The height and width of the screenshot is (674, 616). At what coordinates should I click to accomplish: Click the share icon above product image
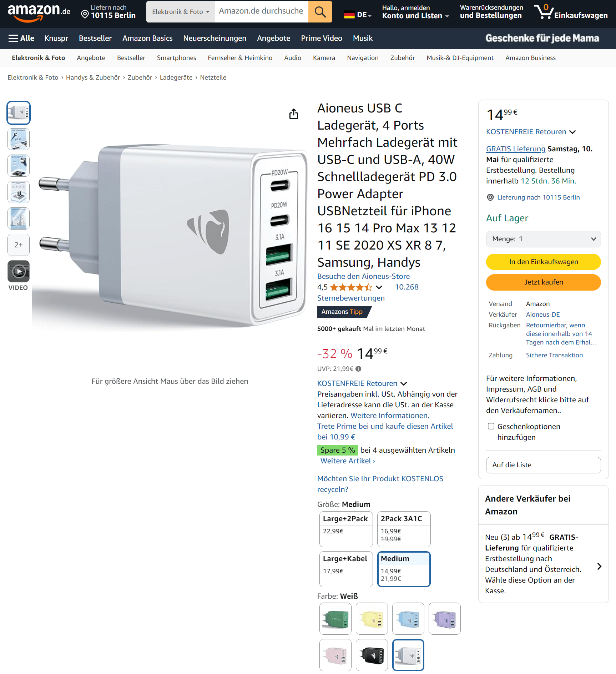293,114
